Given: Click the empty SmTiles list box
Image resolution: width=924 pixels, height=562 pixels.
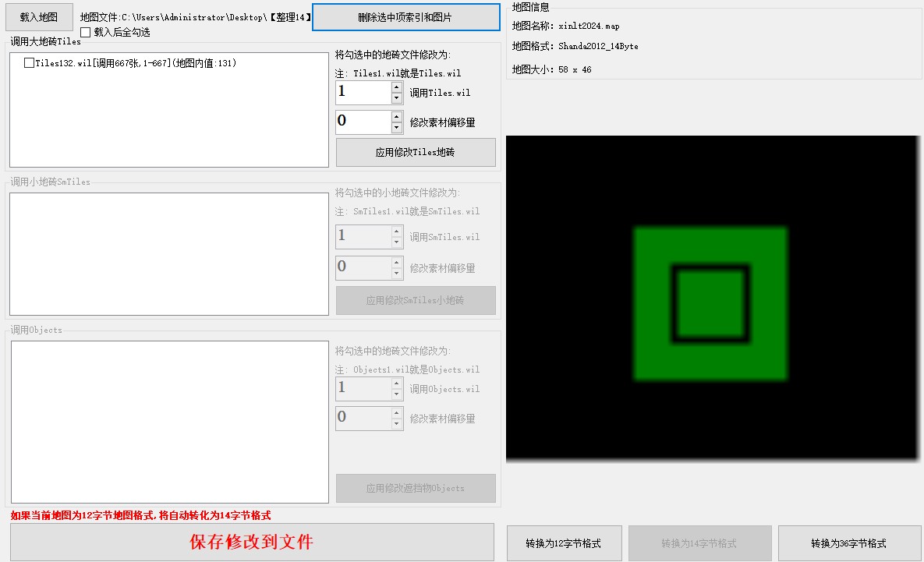Looking at the screenshot, I should click(168, 254).
